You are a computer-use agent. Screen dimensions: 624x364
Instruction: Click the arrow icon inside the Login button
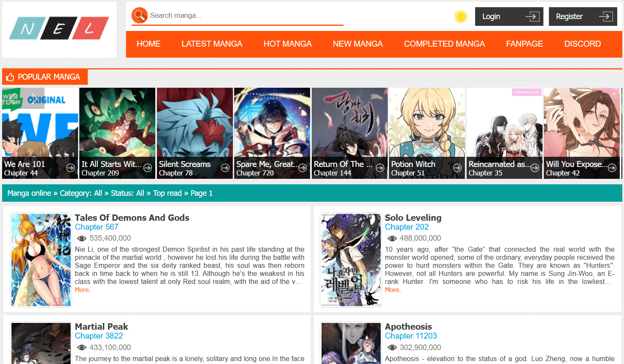pyautogui.click(x=532, y=17)
